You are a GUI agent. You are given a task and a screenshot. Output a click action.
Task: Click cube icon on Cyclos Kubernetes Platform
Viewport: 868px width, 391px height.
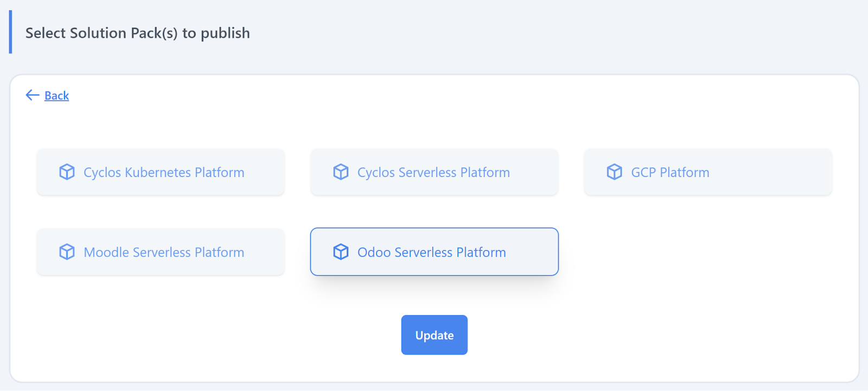(x=67, y=172)
